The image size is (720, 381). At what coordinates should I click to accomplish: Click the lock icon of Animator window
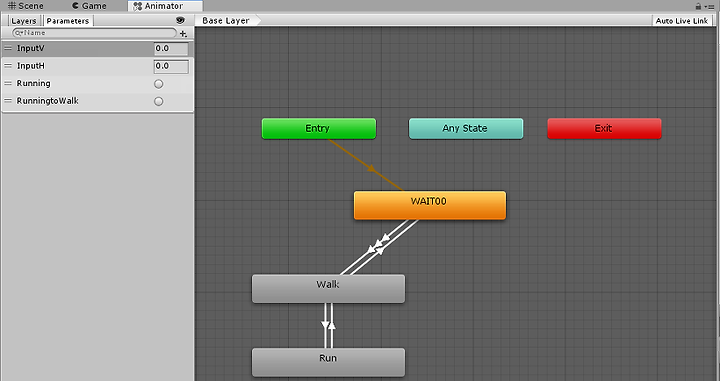click(x=698, y=6)
